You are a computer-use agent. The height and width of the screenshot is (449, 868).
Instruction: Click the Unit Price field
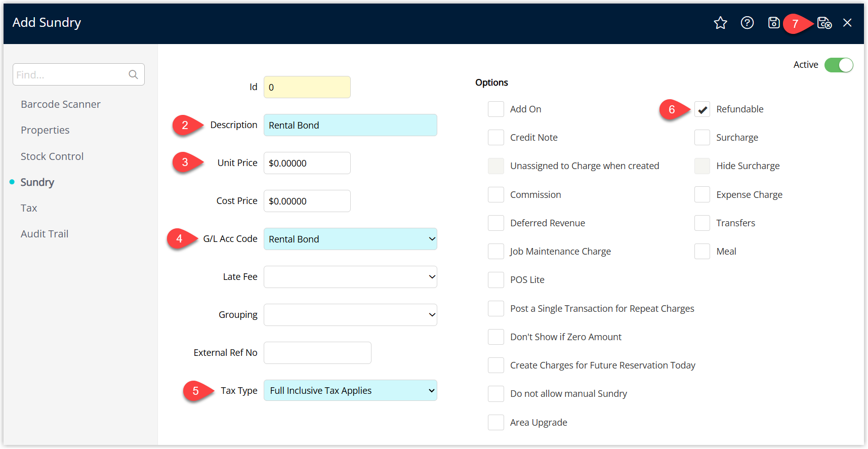coord(307,163)
